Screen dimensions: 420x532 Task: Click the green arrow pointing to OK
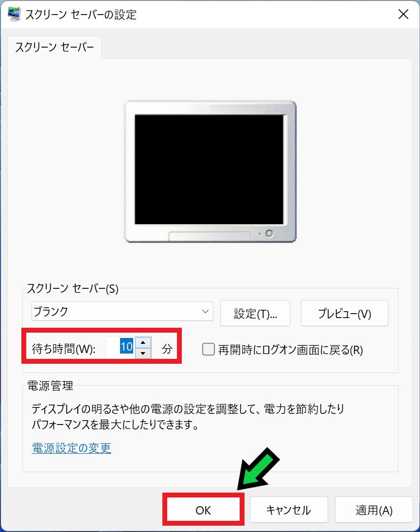click(258, 469)
